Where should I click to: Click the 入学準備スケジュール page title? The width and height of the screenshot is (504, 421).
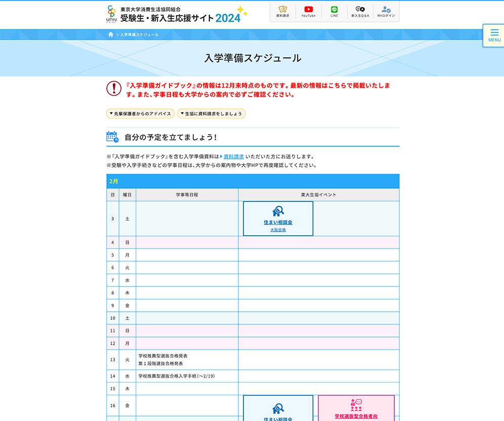coord(253,58)
